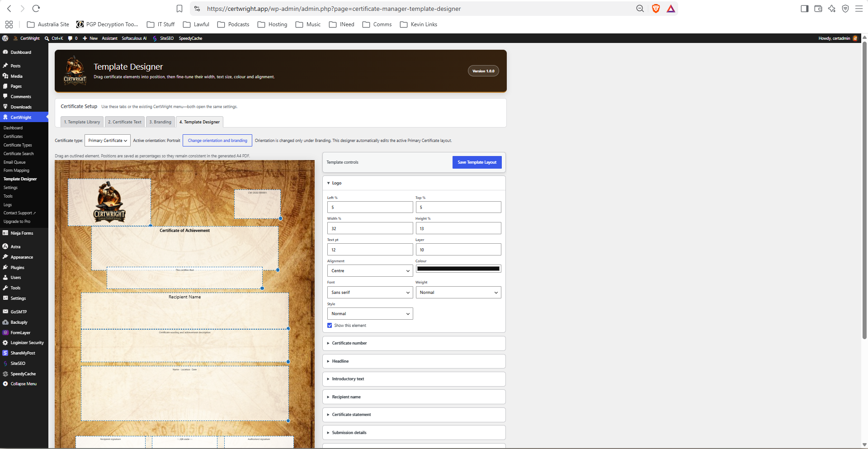The height and width of the screenshot is (449, 868).
Task: Open the Ctrl+K search in admin bar
Action: click(x=54, y=38)
